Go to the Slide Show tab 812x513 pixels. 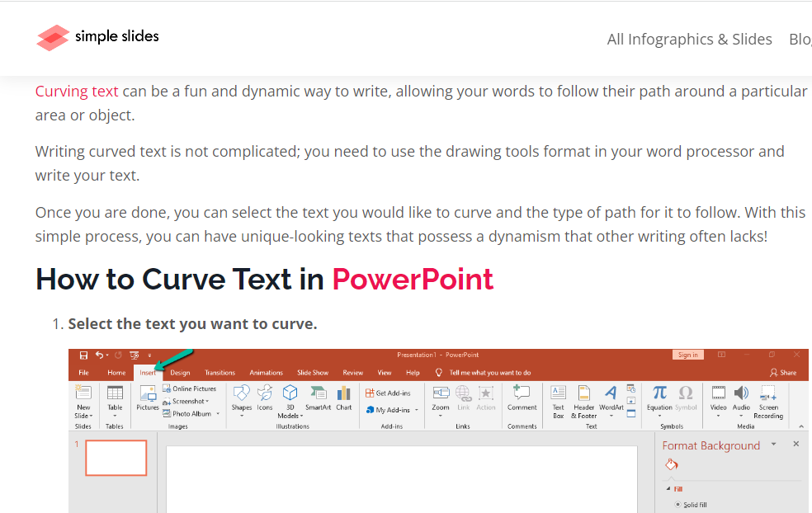pyautogui.click(x=313, y=373)
